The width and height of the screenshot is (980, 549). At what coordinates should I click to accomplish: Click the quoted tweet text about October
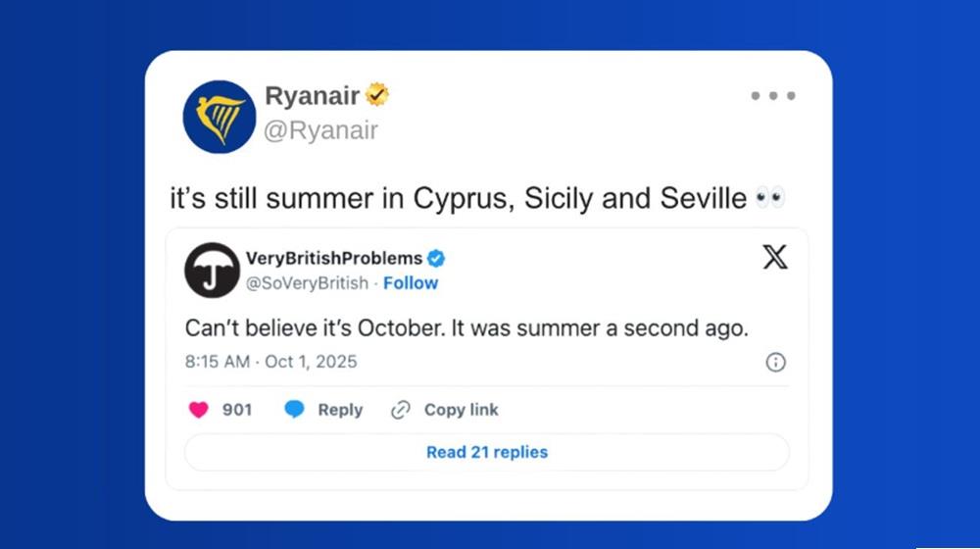pos(466,328)
